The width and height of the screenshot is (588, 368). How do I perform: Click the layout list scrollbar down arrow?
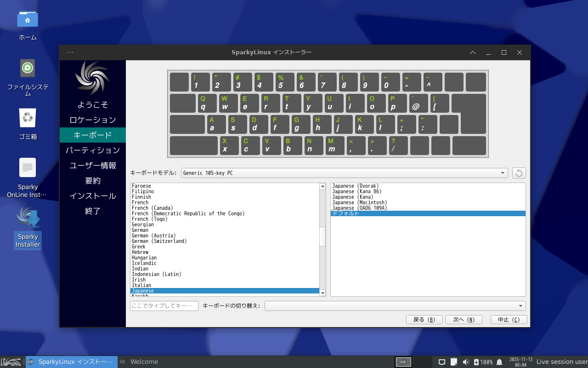click(x=322, y=293)
